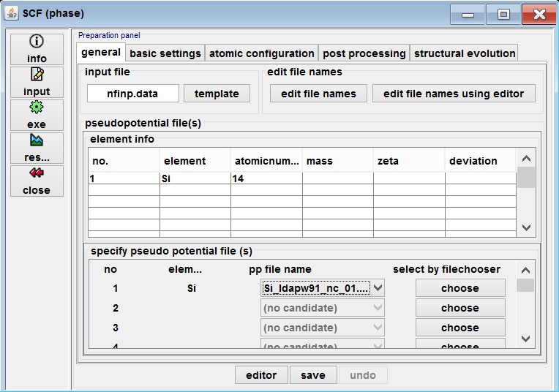Click choose button for Si row

click(x=459, y=288)
